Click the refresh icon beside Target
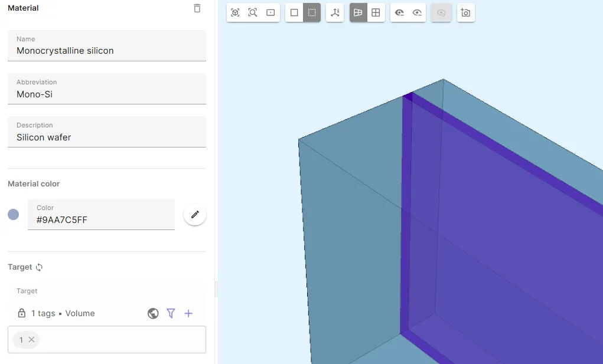 [x=40, y=267]
